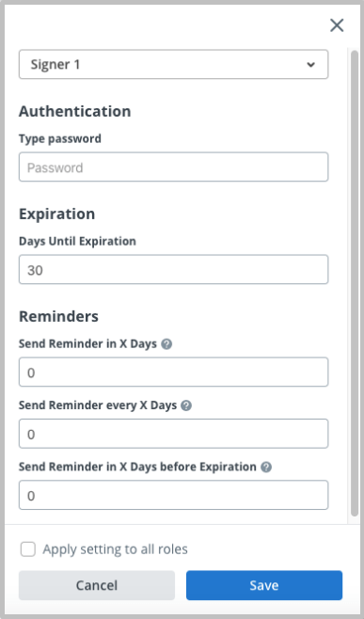Click the chevron arrow in Signer 1 selector
This screenshot has width=364, height=619.
coord(311,64)
